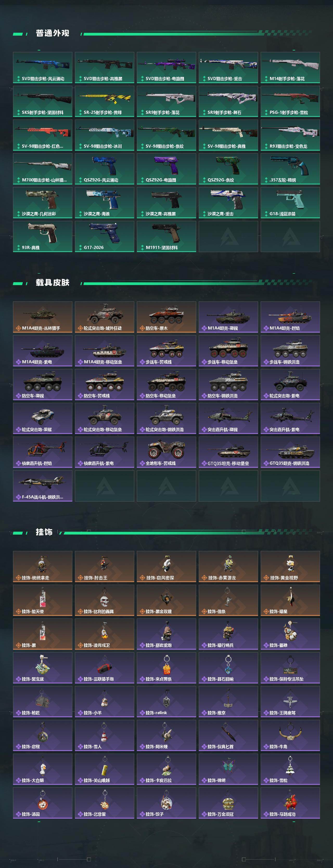333x868 pixels.
Task: Select the 挂饰-比利的面具 mask charm
Action: 105,600
